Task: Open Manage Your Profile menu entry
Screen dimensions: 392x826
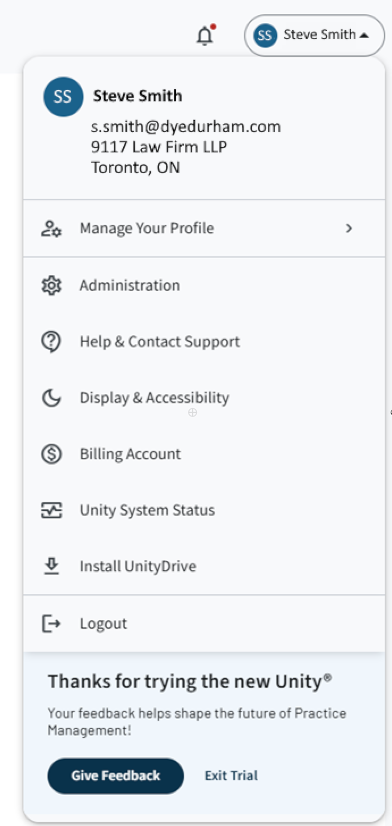Action: click(204, 229)
